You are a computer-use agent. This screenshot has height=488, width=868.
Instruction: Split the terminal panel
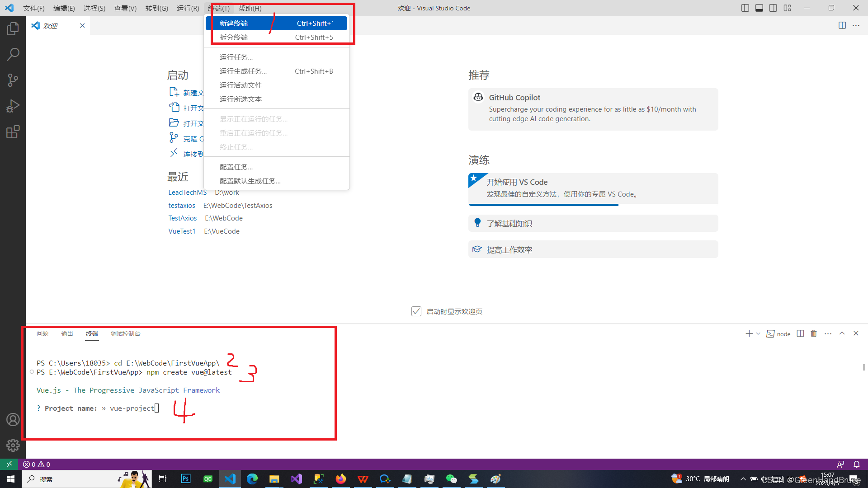(800, 333)
